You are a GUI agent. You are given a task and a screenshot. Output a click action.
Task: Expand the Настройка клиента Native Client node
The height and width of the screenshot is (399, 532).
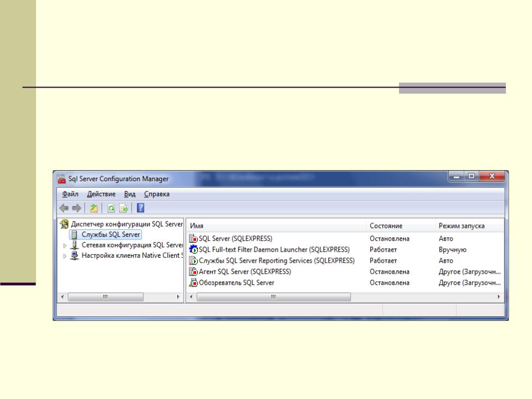point(64,256)
